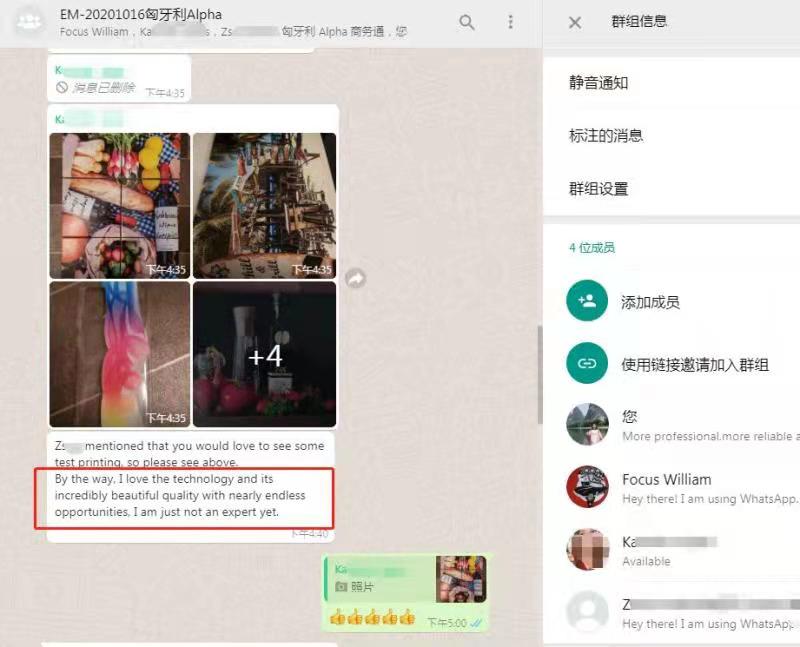800x647 pixels.
Task: Click your own avatar labeled 您
Action: click(587, 424)
